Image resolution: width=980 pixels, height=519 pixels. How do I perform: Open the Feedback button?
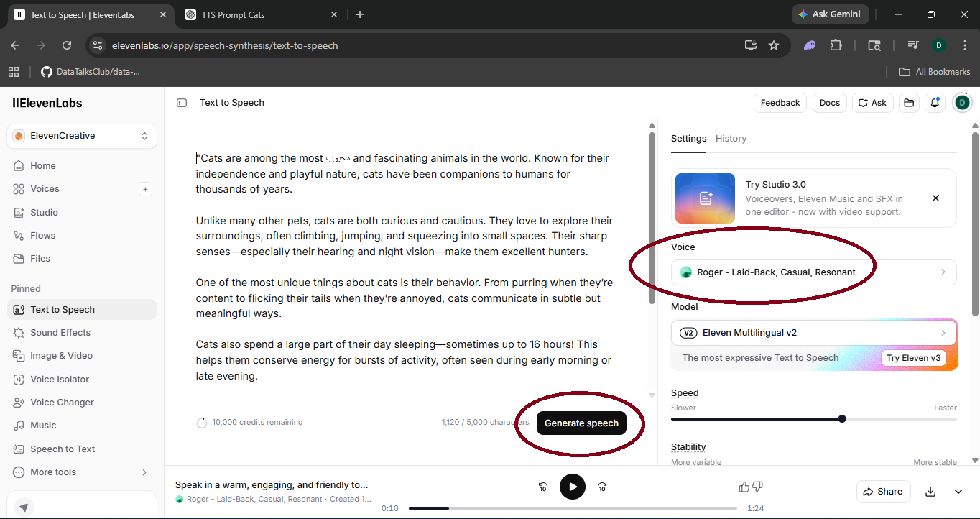(x=780, y=103)
